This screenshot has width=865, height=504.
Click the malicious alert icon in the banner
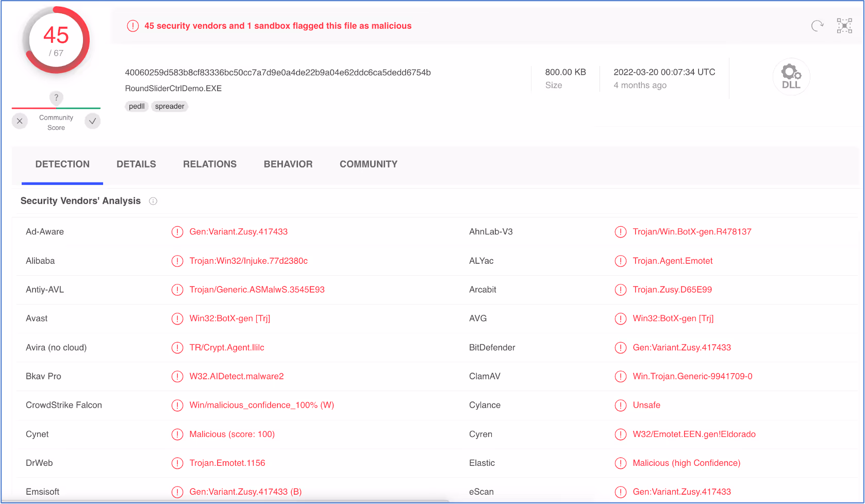click(x=133, y=26)
